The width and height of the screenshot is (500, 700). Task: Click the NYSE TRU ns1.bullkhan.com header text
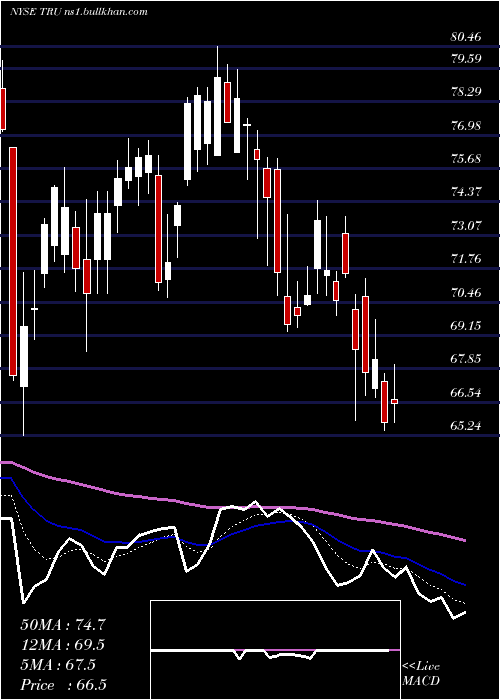coord(79,12)
